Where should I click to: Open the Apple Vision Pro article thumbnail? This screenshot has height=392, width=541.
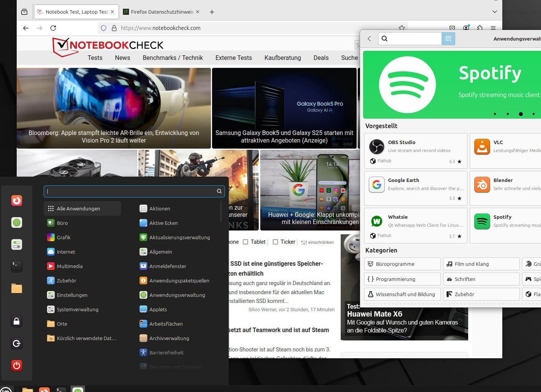tap(114, 108)
